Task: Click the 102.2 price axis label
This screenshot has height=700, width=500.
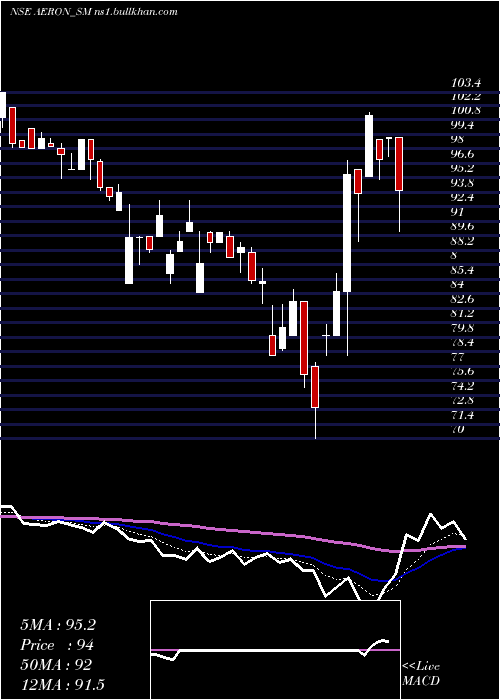Action: [466, 97]
